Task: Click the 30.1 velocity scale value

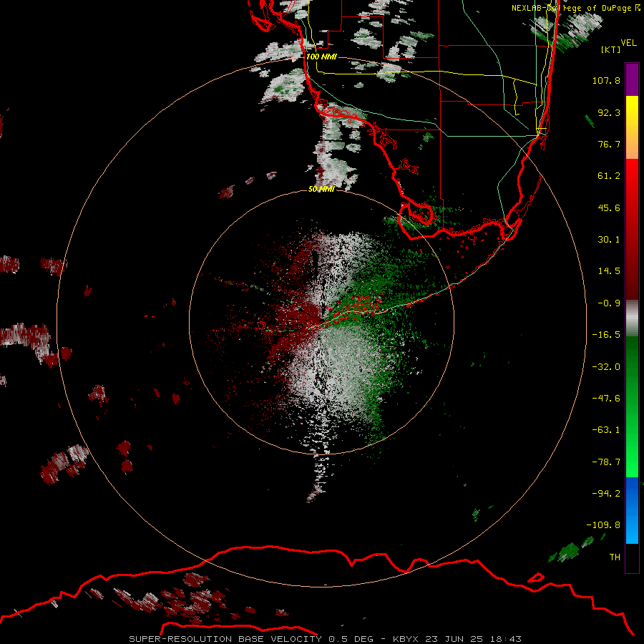Action: [x=609, y=240]
